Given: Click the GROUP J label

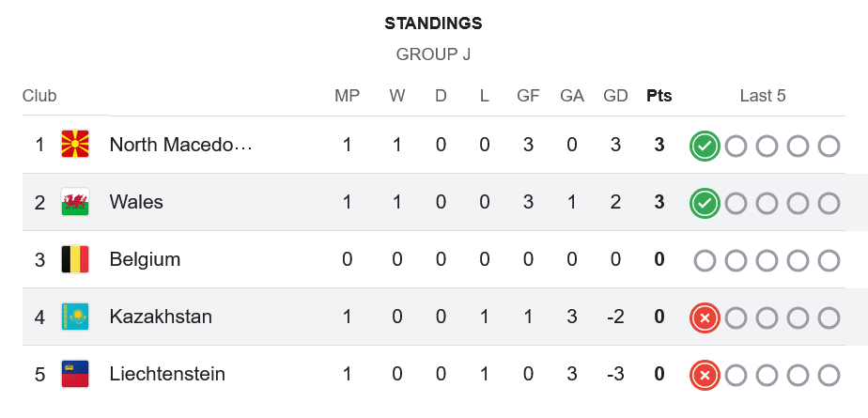Looking at the screenshot, I should [433, 54].
